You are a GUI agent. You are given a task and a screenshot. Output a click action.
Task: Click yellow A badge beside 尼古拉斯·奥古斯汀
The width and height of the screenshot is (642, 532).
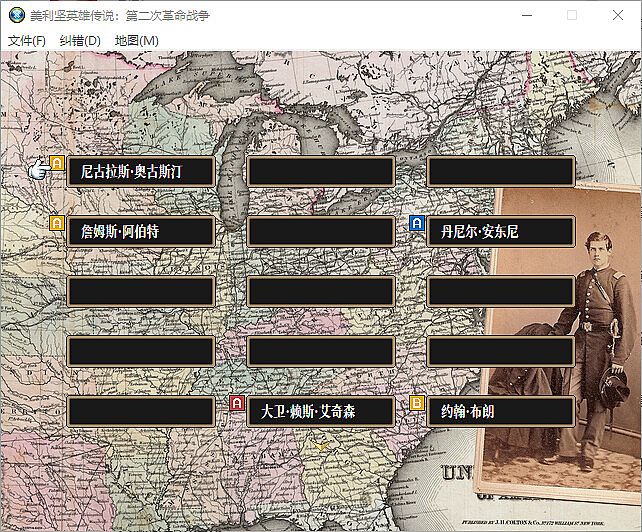(57, 163)
